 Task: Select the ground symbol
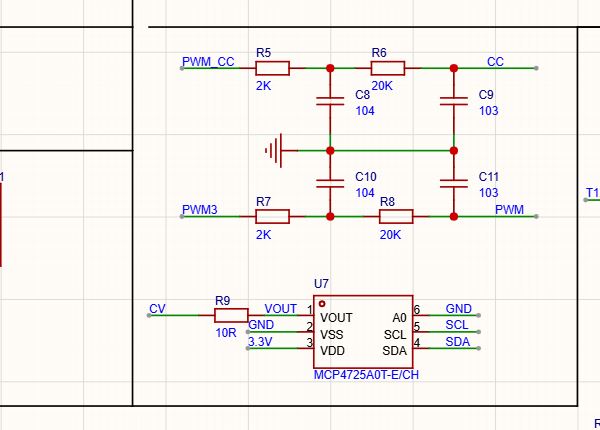click(x=275, y=150)
